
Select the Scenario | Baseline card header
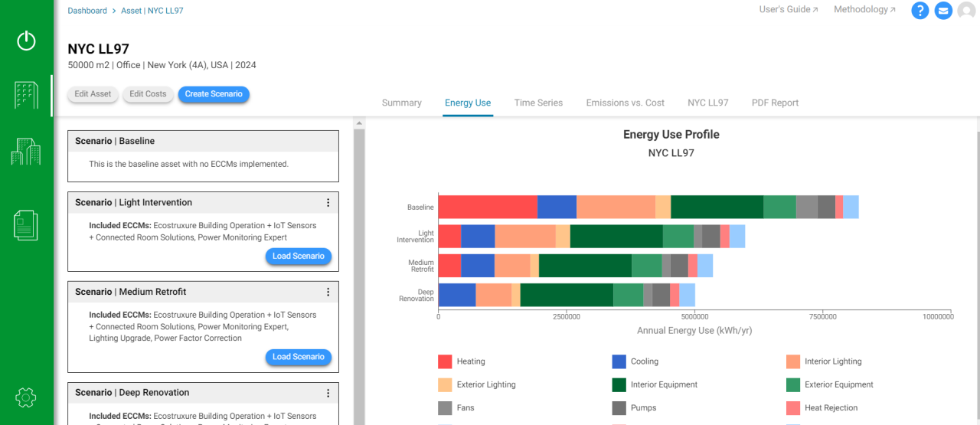click(x=203, y=141)
